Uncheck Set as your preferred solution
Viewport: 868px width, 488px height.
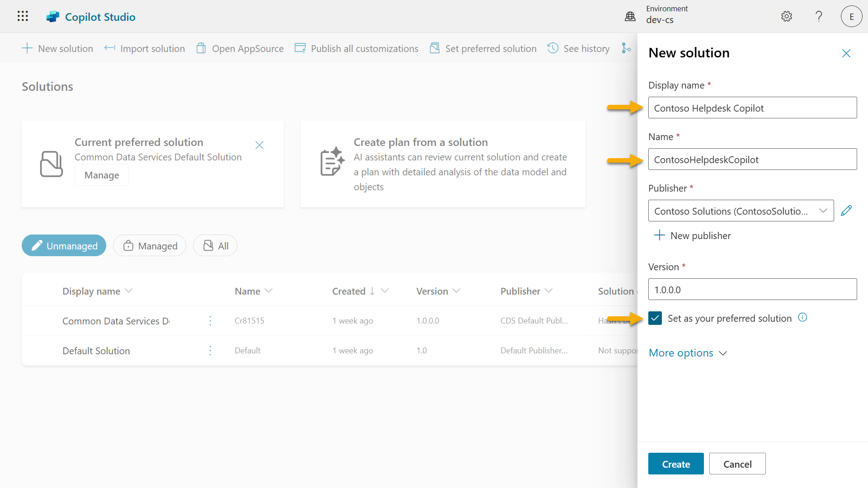pos(655,318)
